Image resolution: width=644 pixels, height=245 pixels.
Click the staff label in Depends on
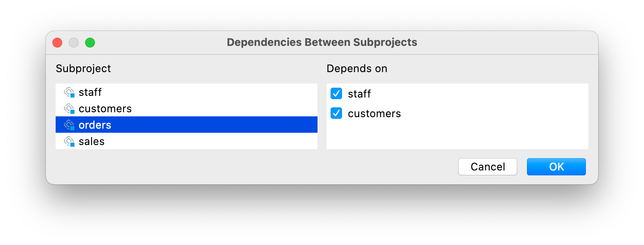tap(359, 94)
